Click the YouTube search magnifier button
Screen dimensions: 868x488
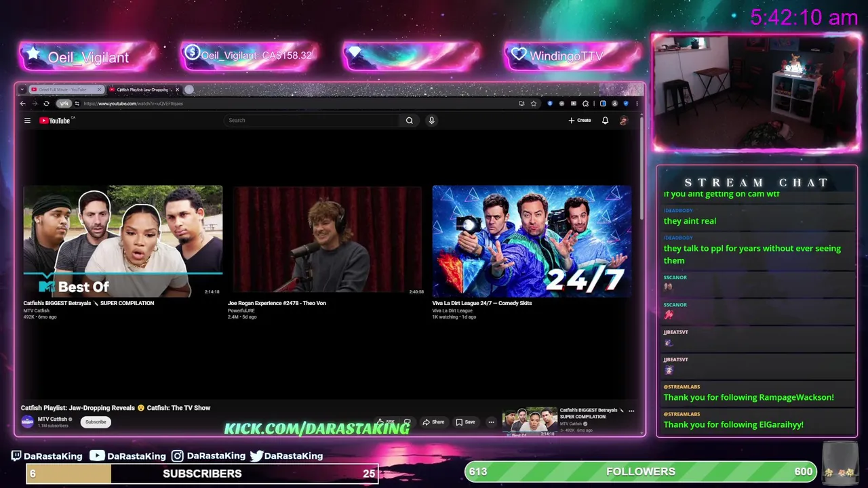pyautogui.click(x=409, y=121)
